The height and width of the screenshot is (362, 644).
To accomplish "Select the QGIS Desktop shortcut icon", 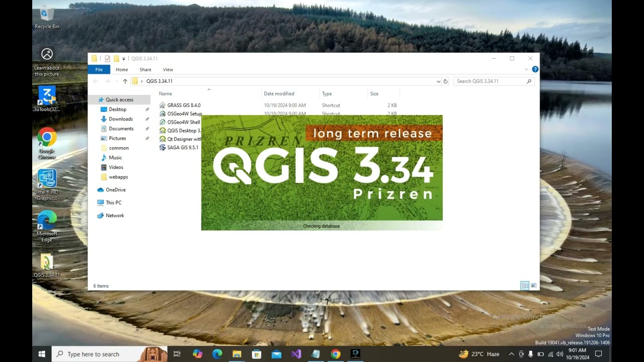I will pyautogui.click(x=163, y=131).
